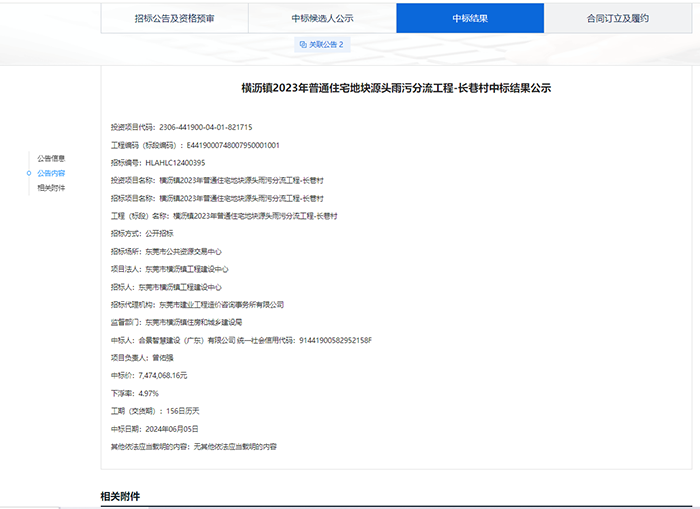Click the link icon beside 关联公告 2
The image size is (700, 509).
(x=304, y=45)
